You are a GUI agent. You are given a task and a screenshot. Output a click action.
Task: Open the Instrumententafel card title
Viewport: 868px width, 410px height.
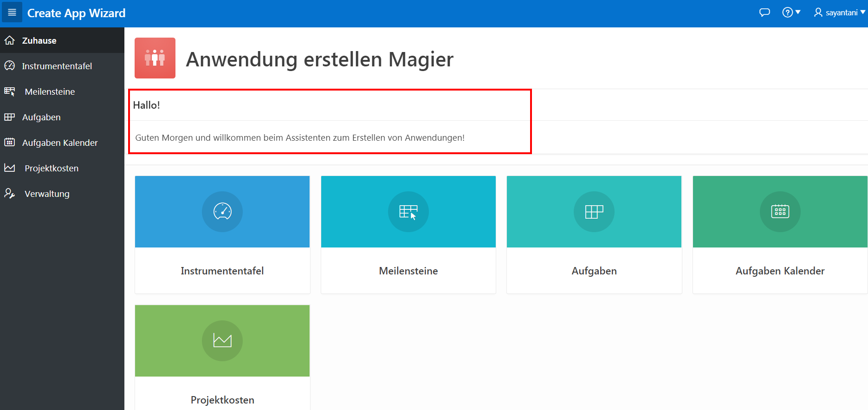pos(222,271)
